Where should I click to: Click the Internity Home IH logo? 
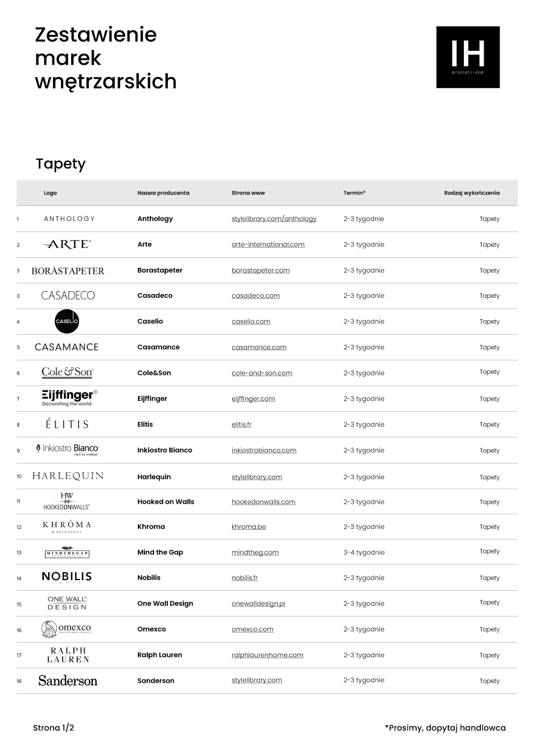(468, 57)
